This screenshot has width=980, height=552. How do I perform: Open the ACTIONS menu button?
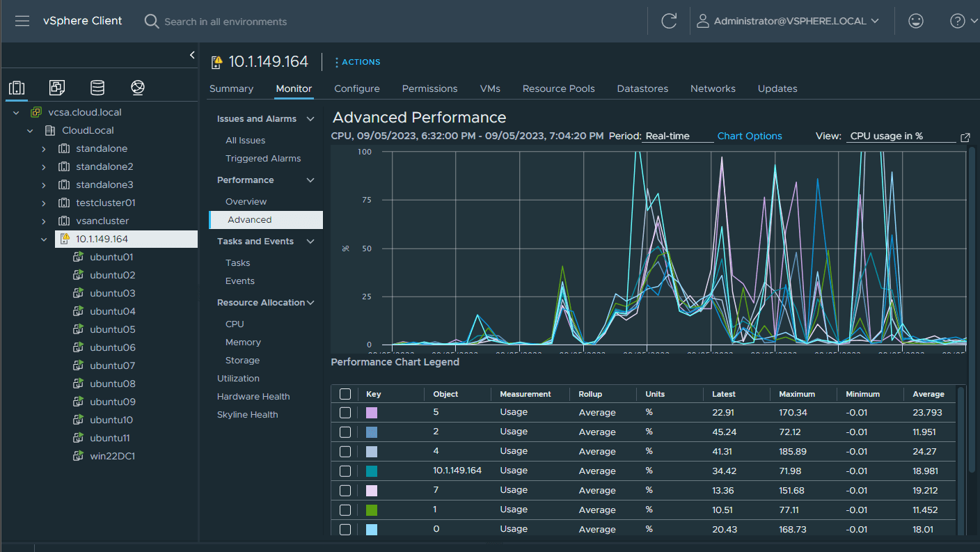[x=357, y=62]
